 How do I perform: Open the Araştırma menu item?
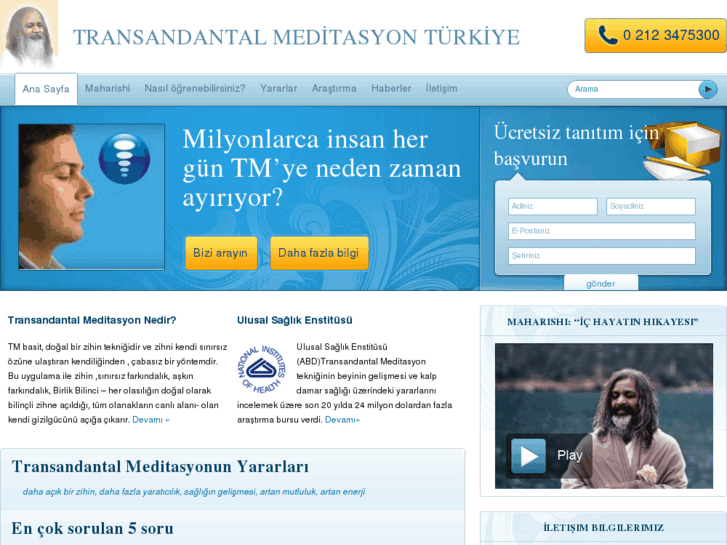point(334,88)
